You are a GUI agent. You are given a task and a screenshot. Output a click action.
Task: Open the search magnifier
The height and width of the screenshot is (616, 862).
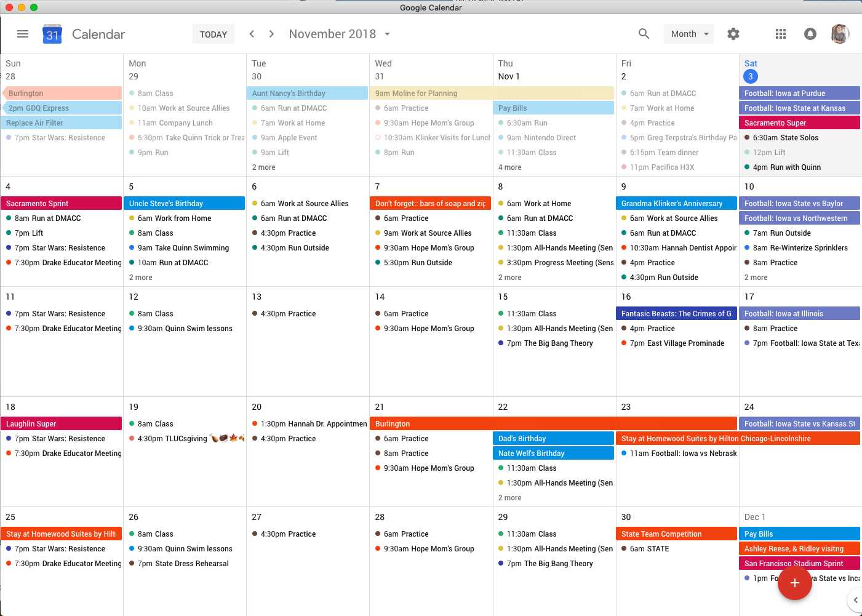coord(644,34)
